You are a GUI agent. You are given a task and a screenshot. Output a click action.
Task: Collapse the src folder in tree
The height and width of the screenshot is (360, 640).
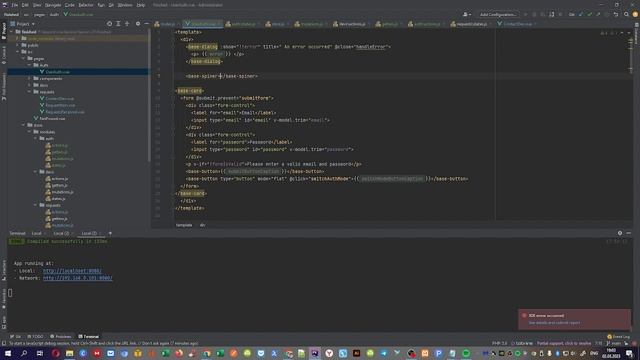tap(18, 52)
